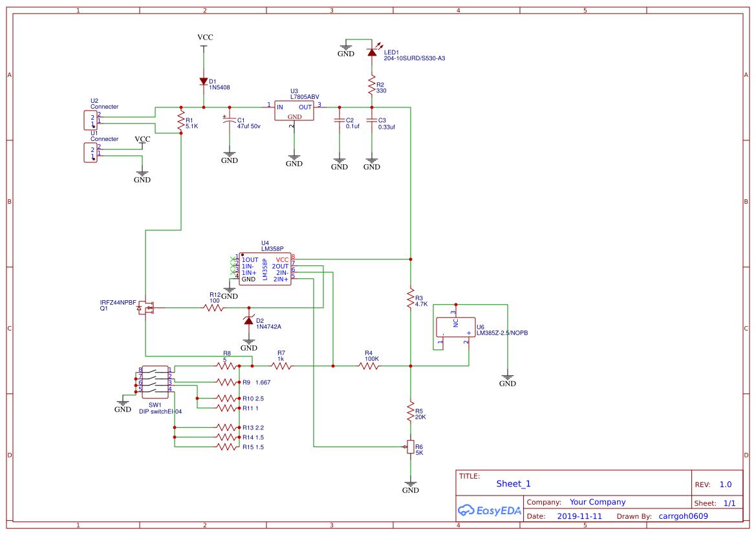The image size is (756, 535).
Task: Select the VCC net label above D1
Action: point(204,37)
